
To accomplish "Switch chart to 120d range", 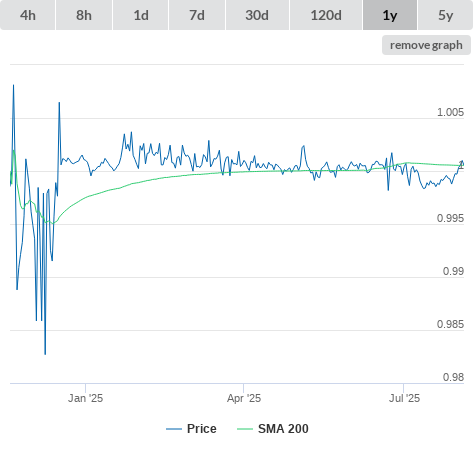I will [326, 15].
